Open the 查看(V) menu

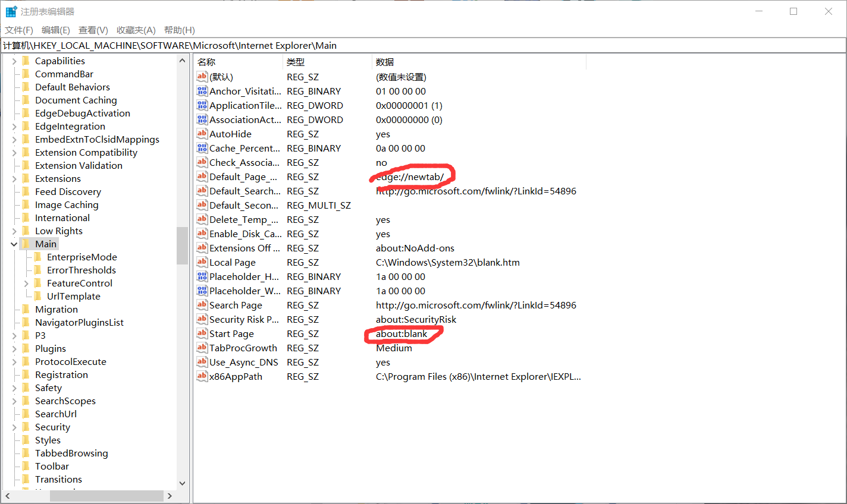click(x=93, y=30)
